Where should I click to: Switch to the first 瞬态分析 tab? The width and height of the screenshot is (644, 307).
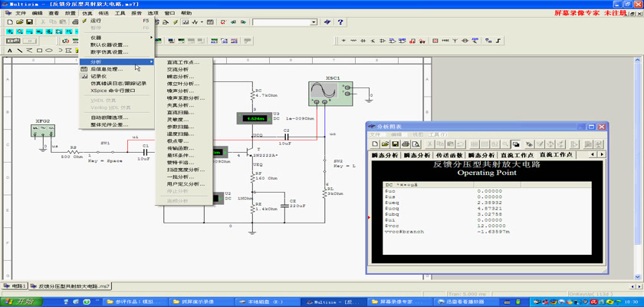(385, 155)
